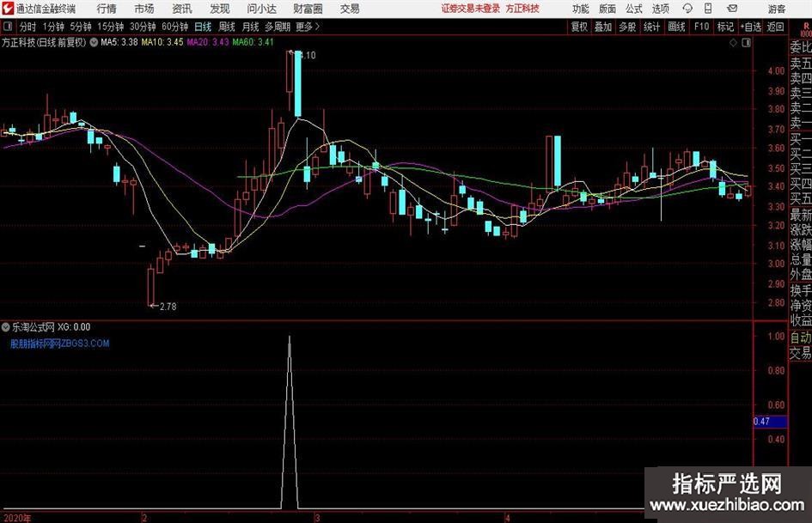
Task: Expand 更多 periods chevron
Action: click(317, 27)
